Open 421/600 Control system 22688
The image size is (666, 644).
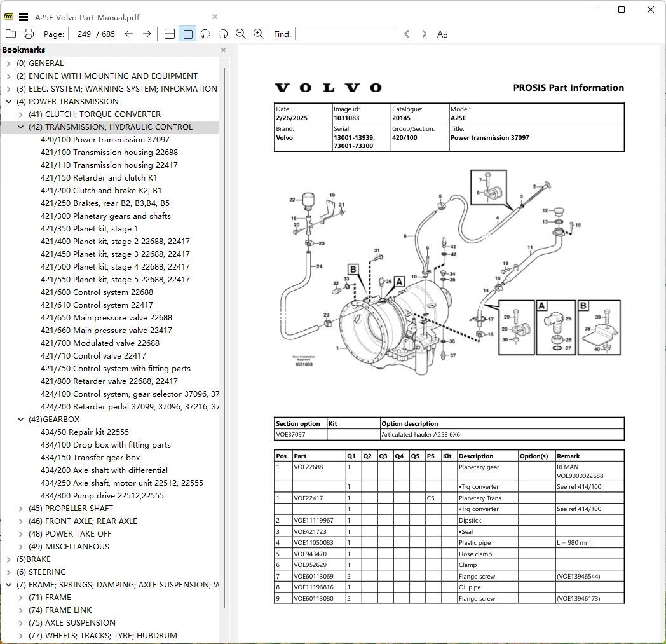tap(97, 292)
